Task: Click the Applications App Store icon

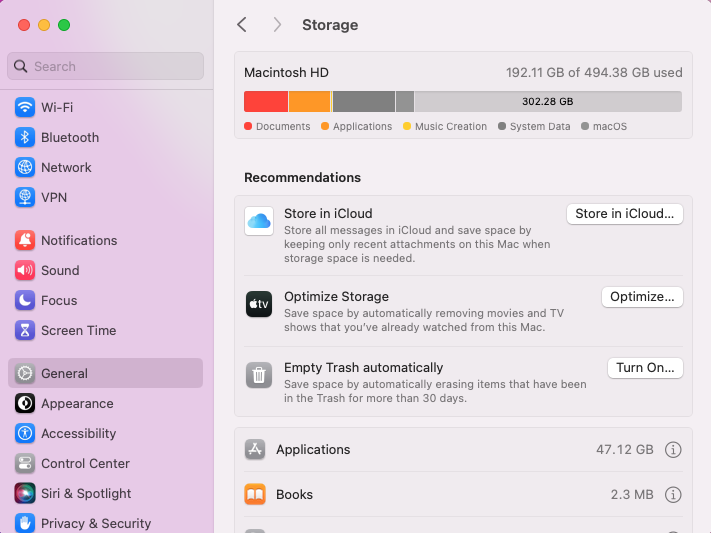Action: point(255,450)
